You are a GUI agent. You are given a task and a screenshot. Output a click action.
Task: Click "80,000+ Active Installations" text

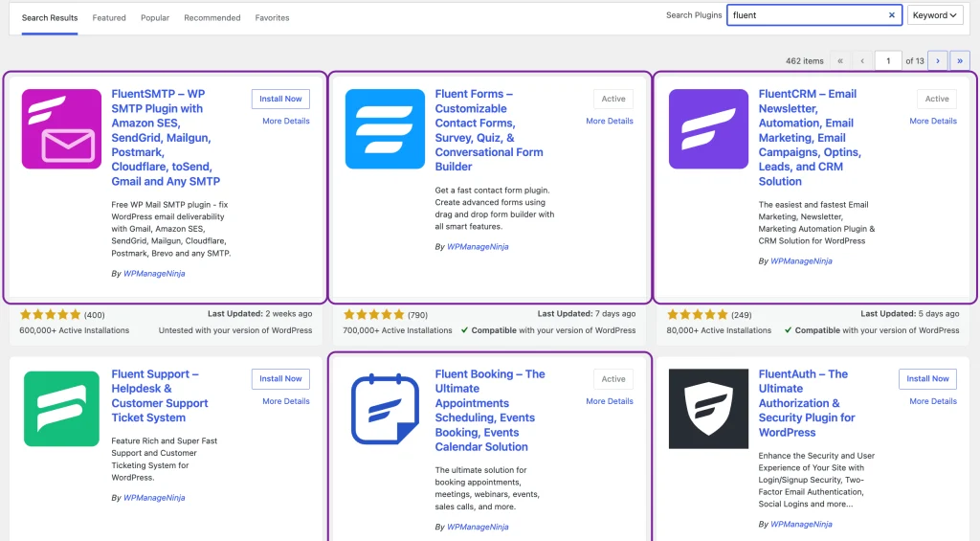(719, 330)
